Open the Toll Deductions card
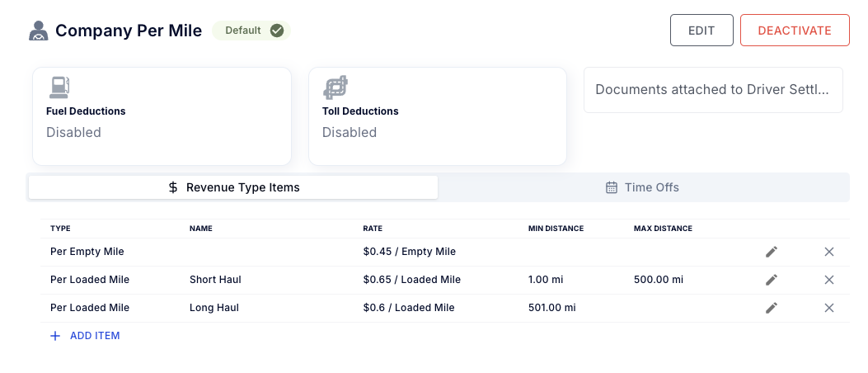The height and width of the screenshot is (373, 868). 437,116
